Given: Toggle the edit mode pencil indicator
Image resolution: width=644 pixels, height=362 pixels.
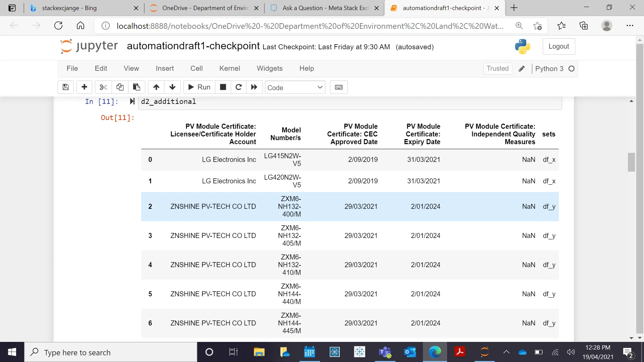Looking at the screenshot, I should pyautogui.click(x=522, y=68).
